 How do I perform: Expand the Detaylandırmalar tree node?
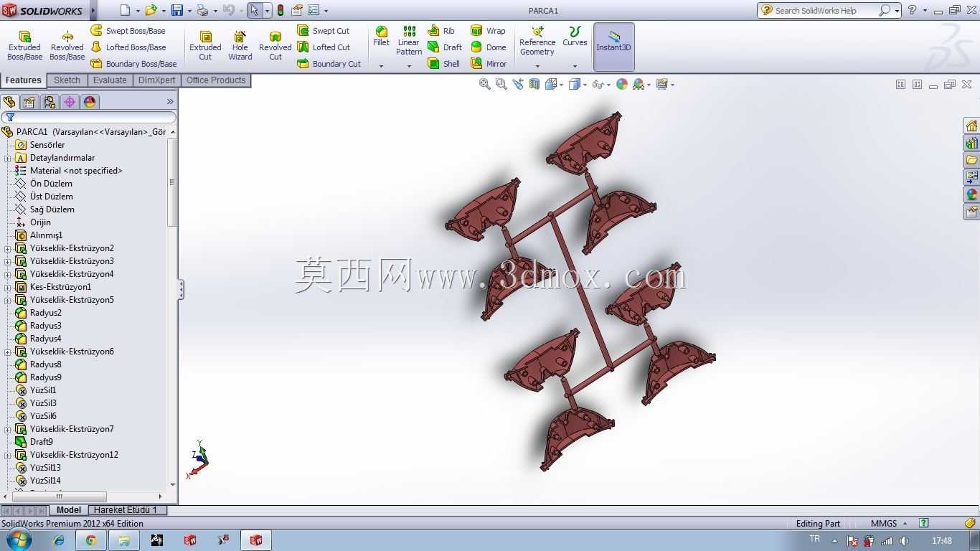click(8, 158)
